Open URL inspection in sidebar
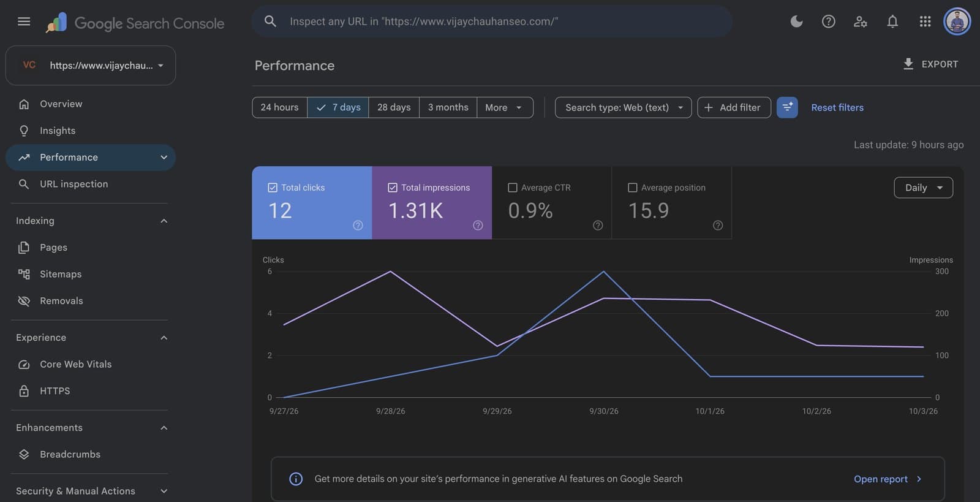Screen dimensions: 980x502 (91, 184)
